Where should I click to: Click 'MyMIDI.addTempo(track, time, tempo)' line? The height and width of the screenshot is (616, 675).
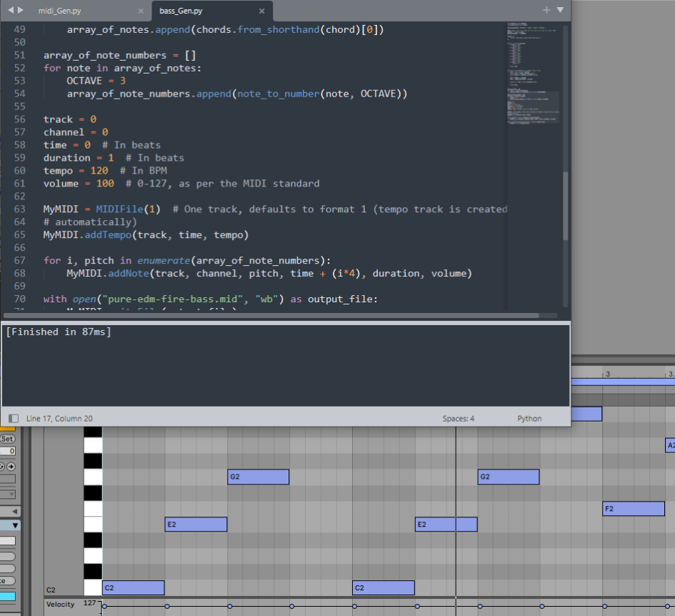(146, 235)
